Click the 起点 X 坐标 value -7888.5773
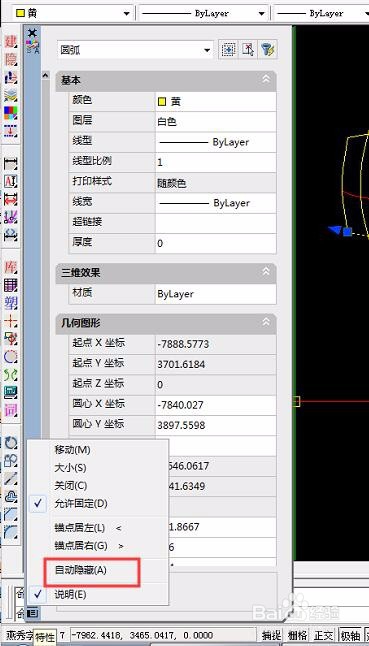369x646 pixels. [x=215, y=344]
